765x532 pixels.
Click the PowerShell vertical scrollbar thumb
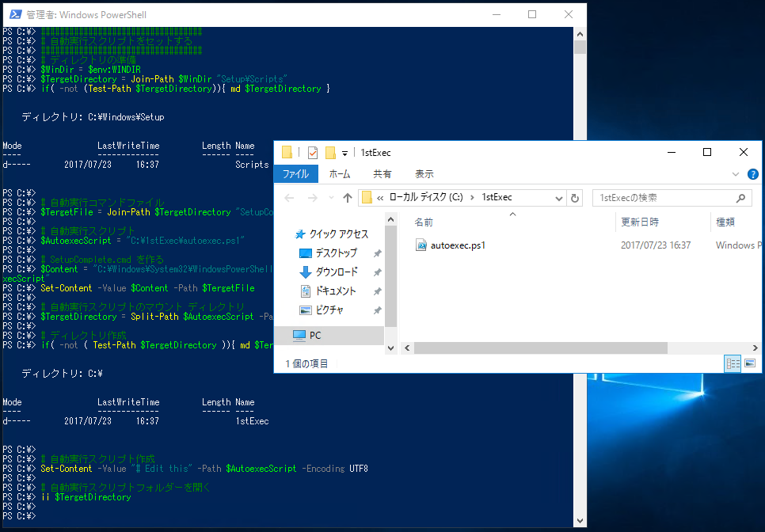pos(580,47)
